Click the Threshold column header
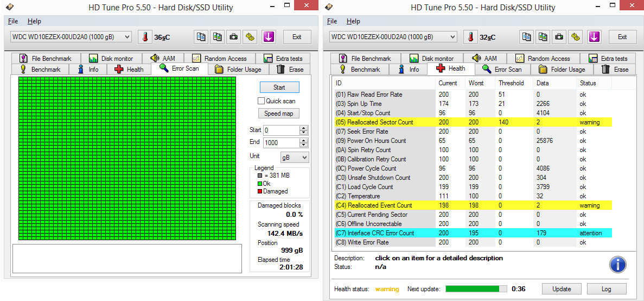The height and width of the screenshot is (301, 644). tap(514, 83)
